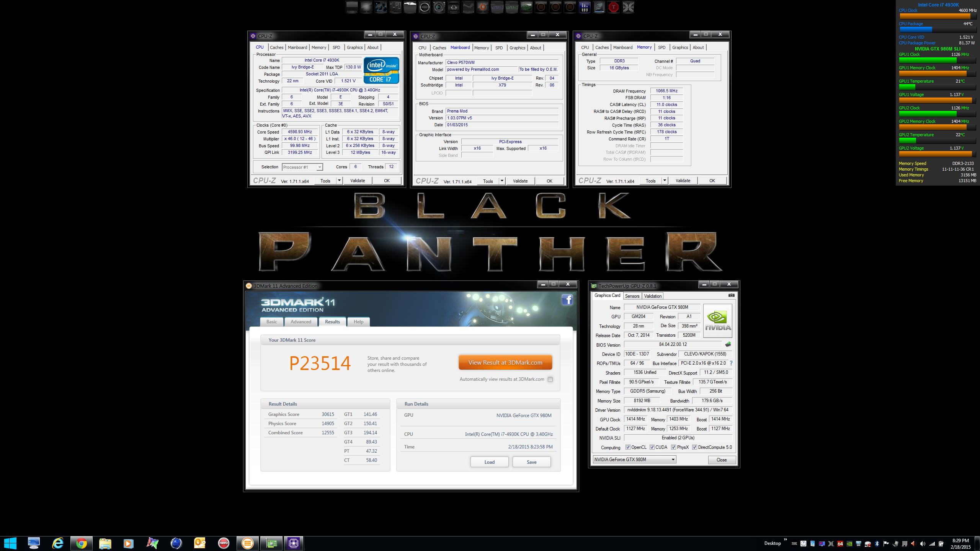Image resolution: width=980 pixels, height=551 pixels.
Task: Toggle the OpenCL checkbox in GPU-Z
Action: pyautogui.click(x=628, y=447)
